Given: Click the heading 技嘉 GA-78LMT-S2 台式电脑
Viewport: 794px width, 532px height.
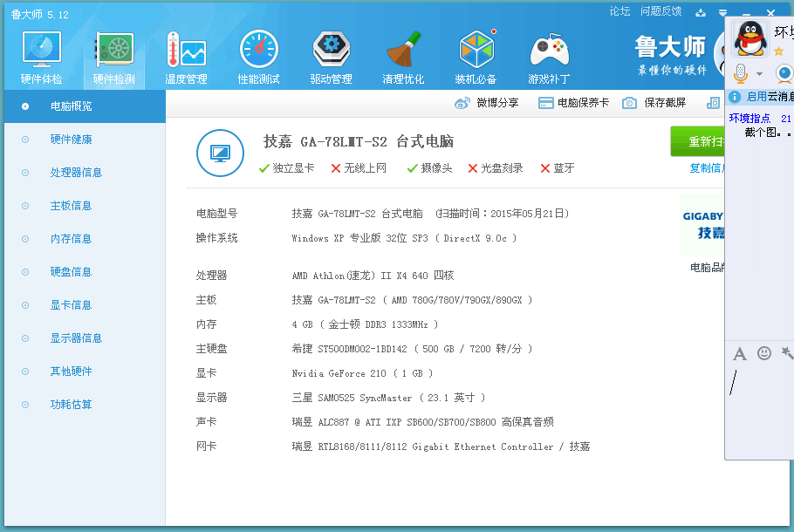Looking at the screenshot, I should point(359,142).
